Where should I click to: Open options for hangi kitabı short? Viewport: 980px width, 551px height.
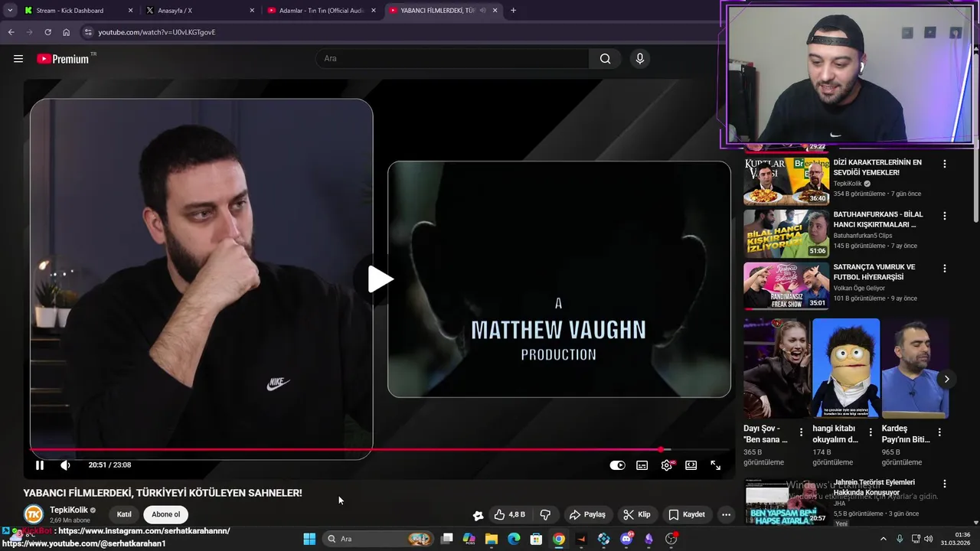(x=871, y=432)
